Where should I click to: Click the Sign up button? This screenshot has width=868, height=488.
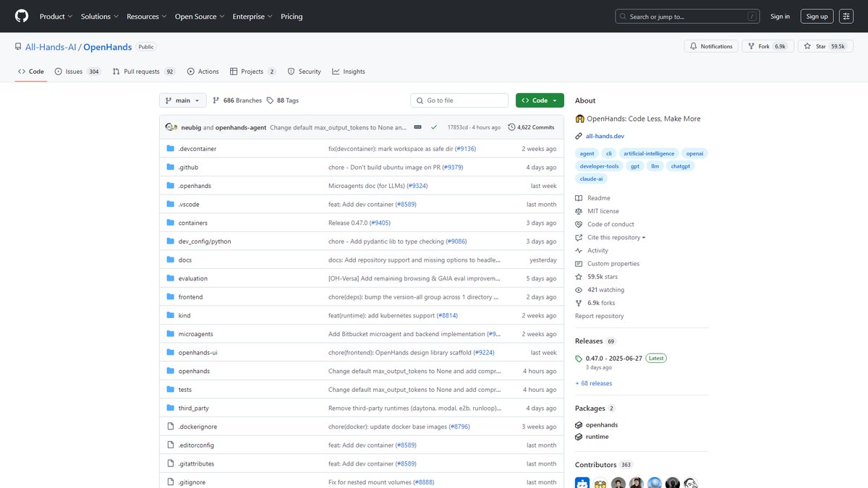[817, 16]
